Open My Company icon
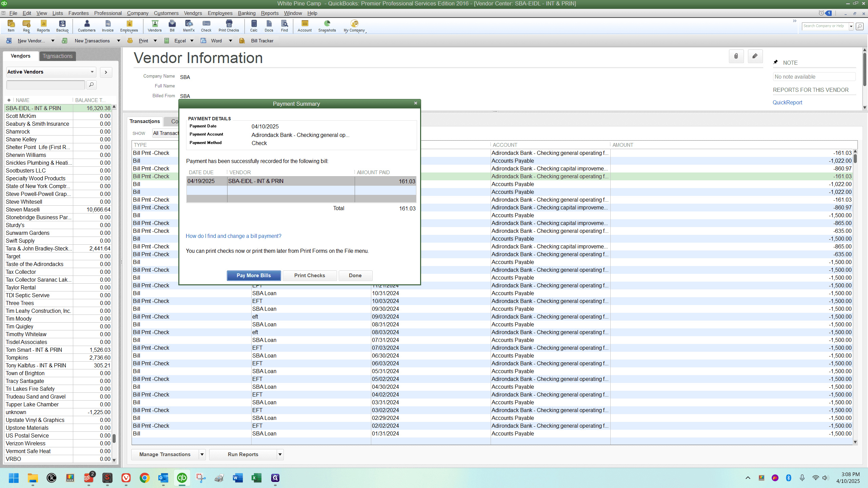The width and height of the screenshot is (868, 488). point(354,26)
